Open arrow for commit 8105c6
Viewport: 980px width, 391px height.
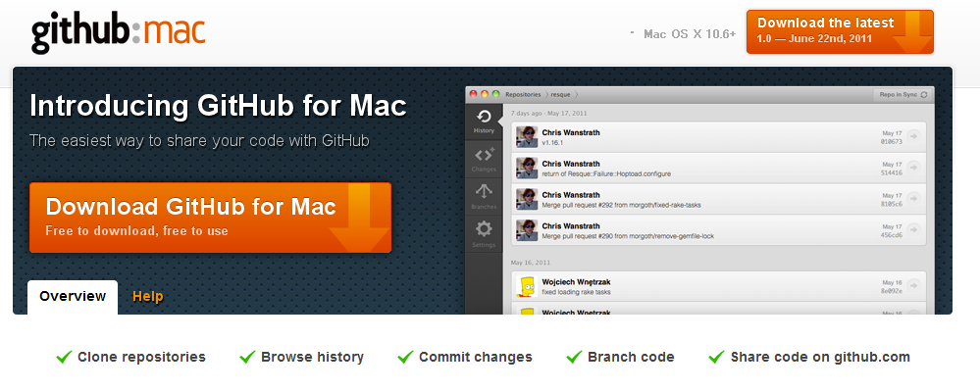[913, 199]
